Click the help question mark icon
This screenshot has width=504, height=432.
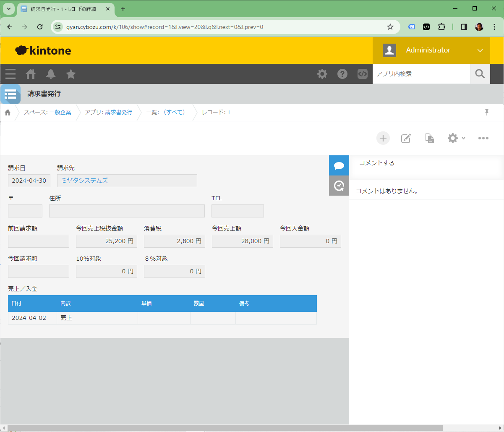(x=342, y=74)
